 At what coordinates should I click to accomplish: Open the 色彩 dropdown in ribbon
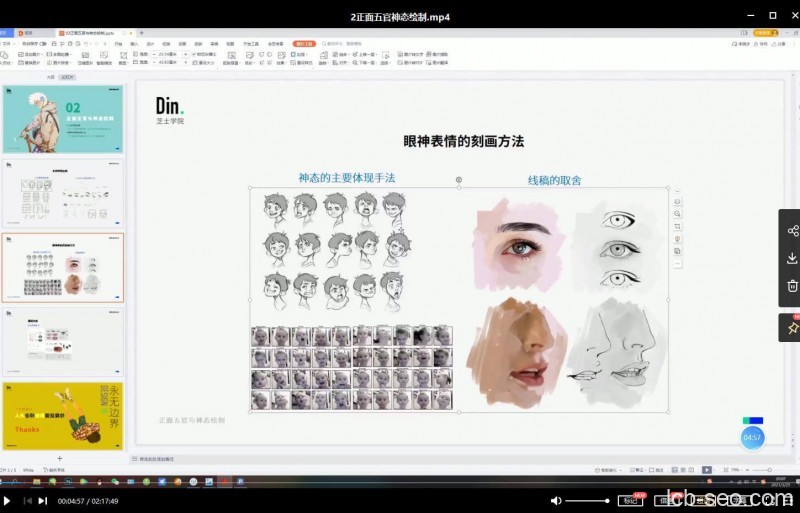pos(249,57)
